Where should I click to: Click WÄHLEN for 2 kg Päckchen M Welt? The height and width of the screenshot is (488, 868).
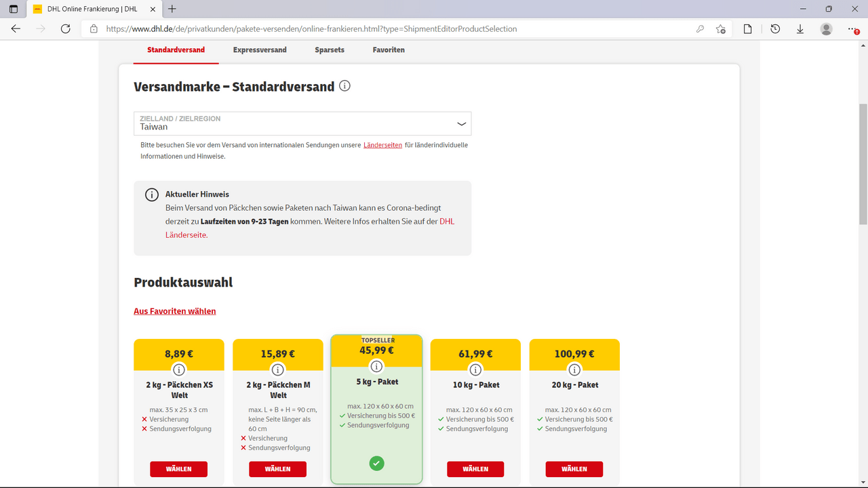click(278, 469)
